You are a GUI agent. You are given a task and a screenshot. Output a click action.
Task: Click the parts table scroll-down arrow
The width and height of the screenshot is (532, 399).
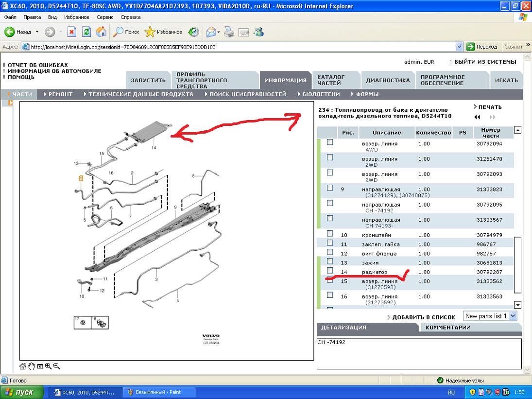click(x=517, y=305)
